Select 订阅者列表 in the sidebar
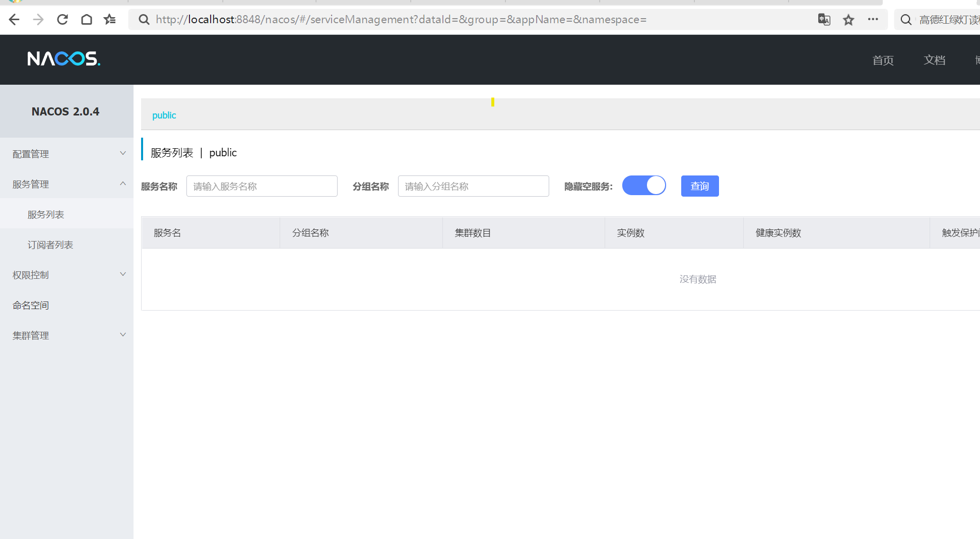The height and width of the screenshot is (539, 980). point(50,245)
